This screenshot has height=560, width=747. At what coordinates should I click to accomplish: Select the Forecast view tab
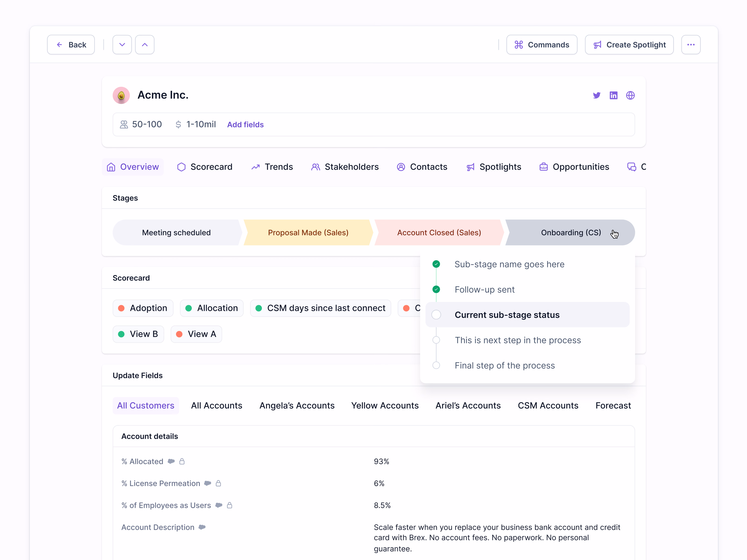tap(613, 405)
